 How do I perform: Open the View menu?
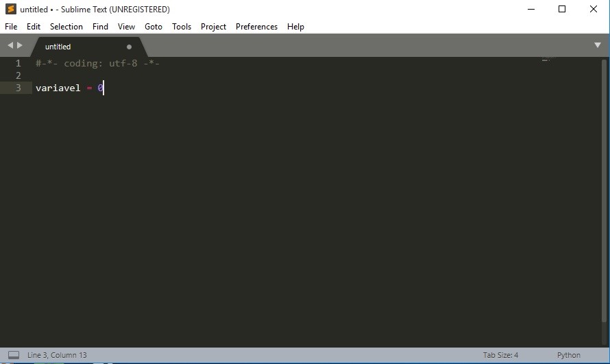(x=126, y=27)
